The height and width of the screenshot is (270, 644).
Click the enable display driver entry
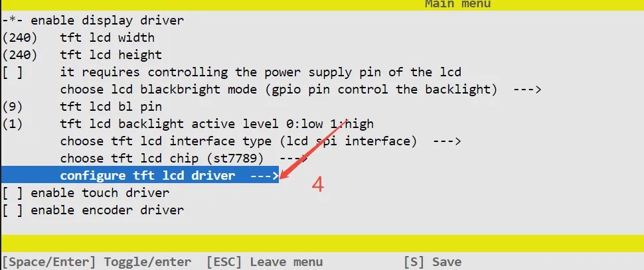point(93,21)
